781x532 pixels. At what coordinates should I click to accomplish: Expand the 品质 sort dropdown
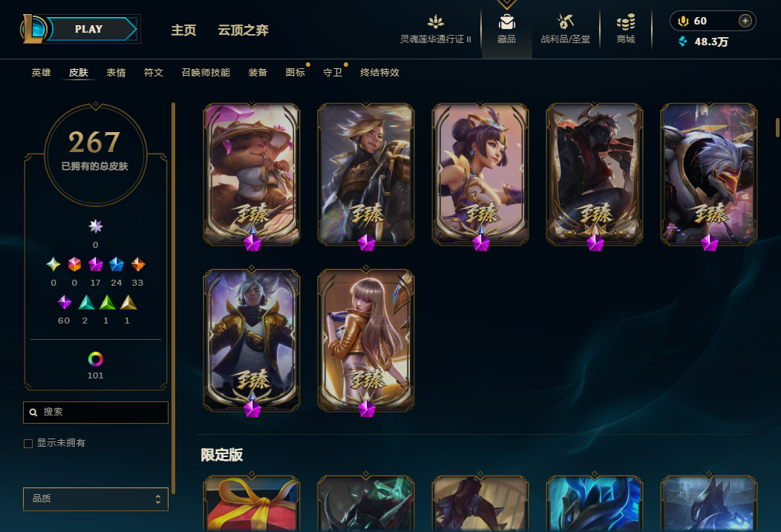tap(96, 499)
